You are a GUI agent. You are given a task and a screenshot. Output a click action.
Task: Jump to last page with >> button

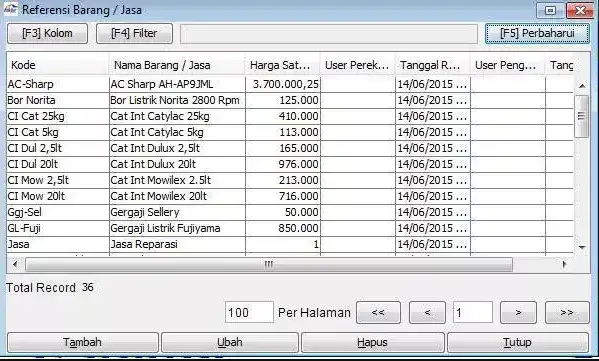pyautogui.click(x=567, y=312)
